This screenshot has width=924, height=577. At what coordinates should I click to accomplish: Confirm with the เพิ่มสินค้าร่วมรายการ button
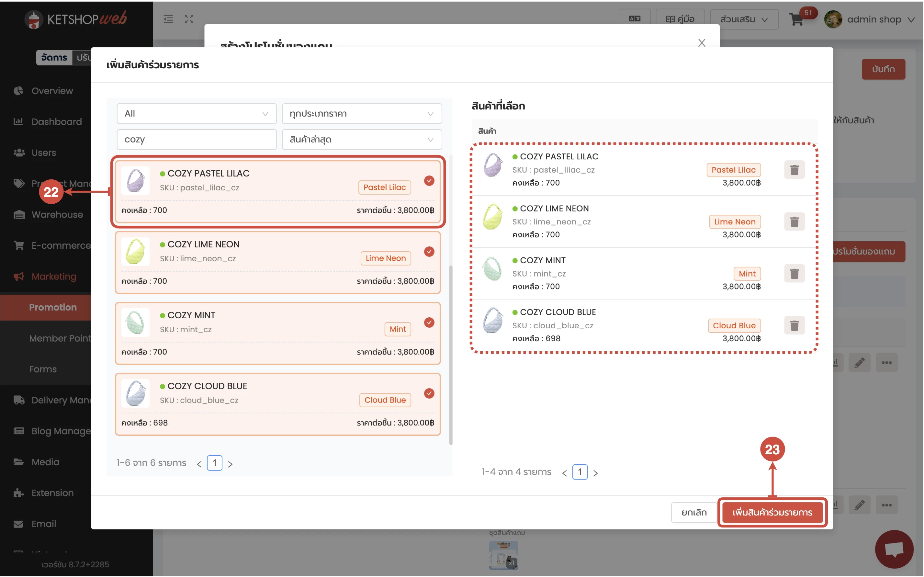pos(772,512)
